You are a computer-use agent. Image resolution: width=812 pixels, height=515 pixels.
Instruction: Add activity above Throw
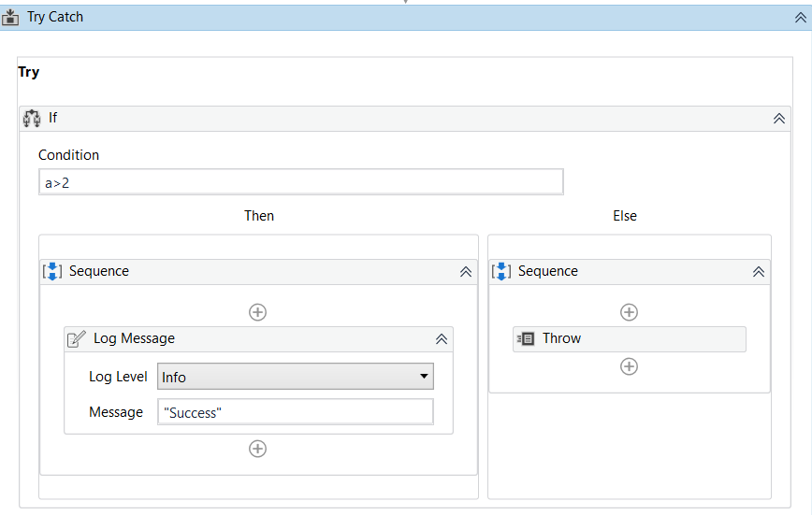tap(630, 312)
